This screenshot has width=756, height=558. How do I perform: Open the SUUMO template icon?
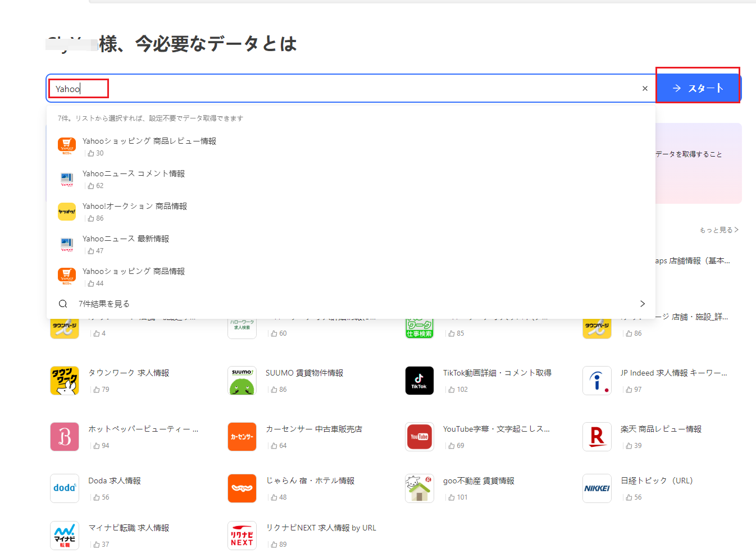[x=242, y=381]
